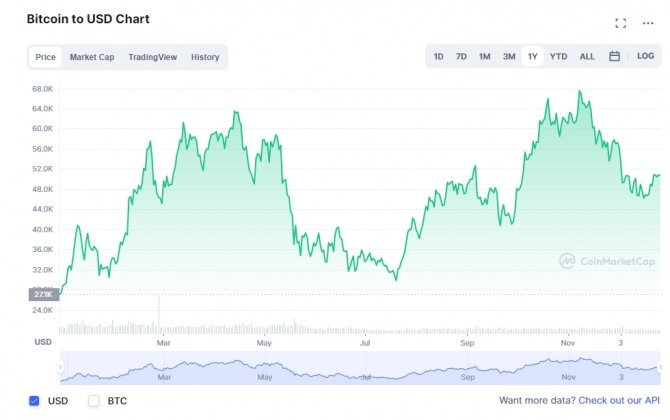Select the 1D time range
Image resolution: width=670 pixels, height=420 pixels.
[x=438, y=57]
